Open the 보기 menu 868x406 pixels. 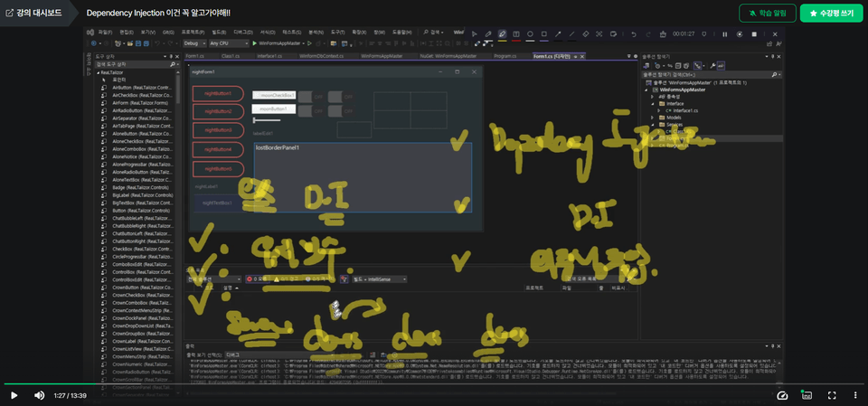(x=147, y=33)
